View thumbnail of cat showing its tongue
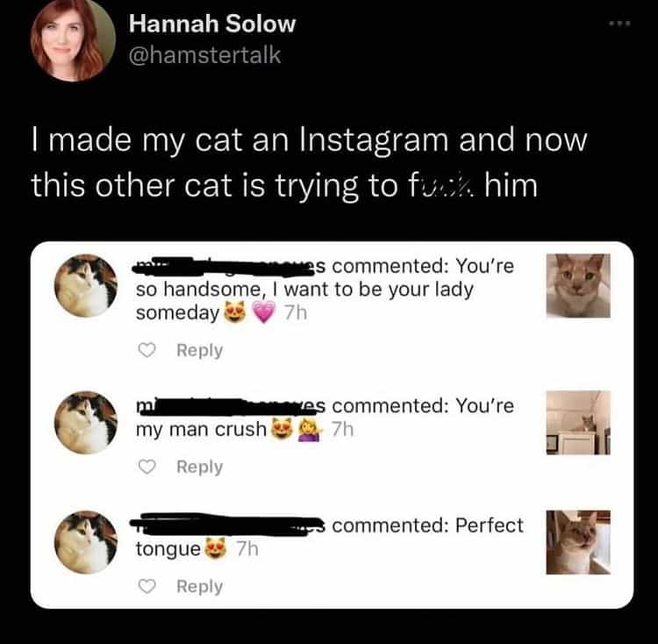This screenshot has width=658, height=644. [577, 542]
